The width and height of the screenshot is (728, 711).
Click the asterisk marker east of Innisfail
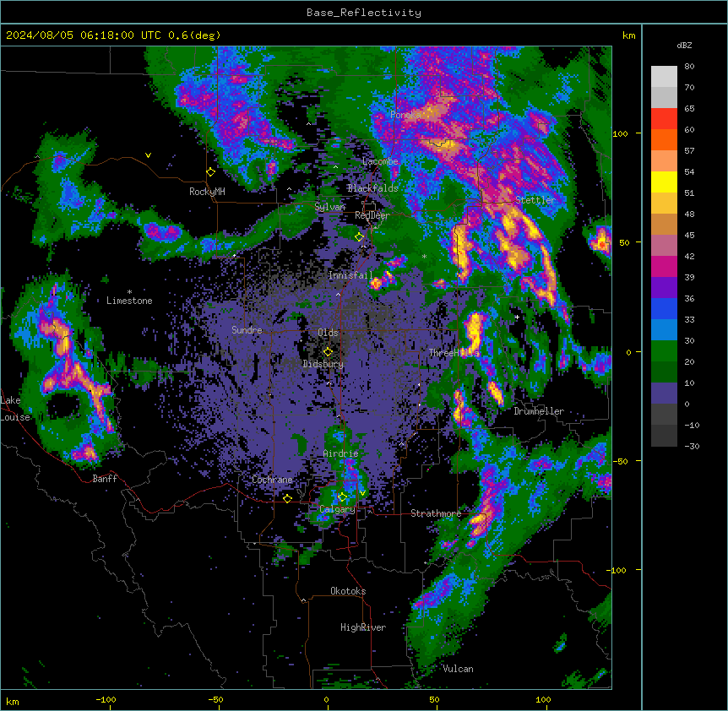tap(424, 256)
